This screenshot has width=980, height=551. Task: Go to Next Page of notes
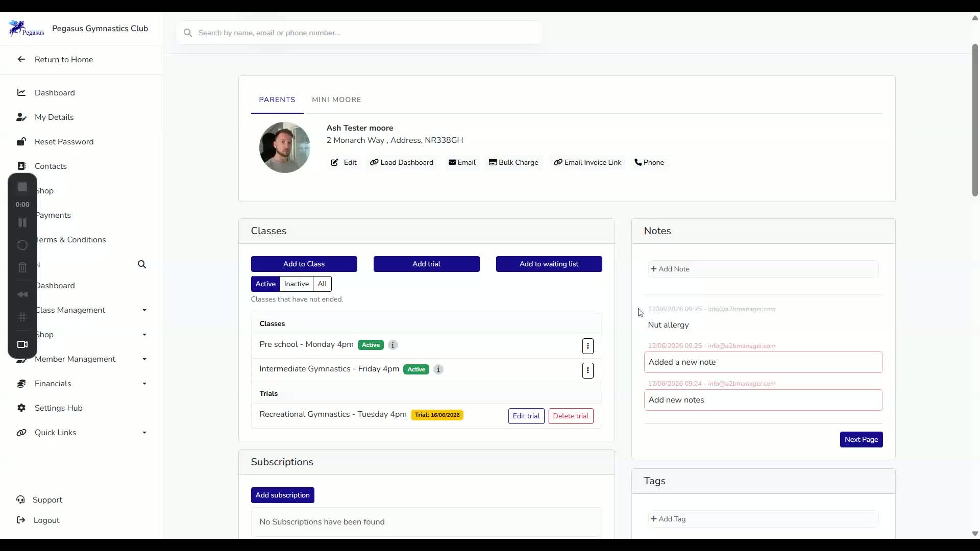point(862,439)
